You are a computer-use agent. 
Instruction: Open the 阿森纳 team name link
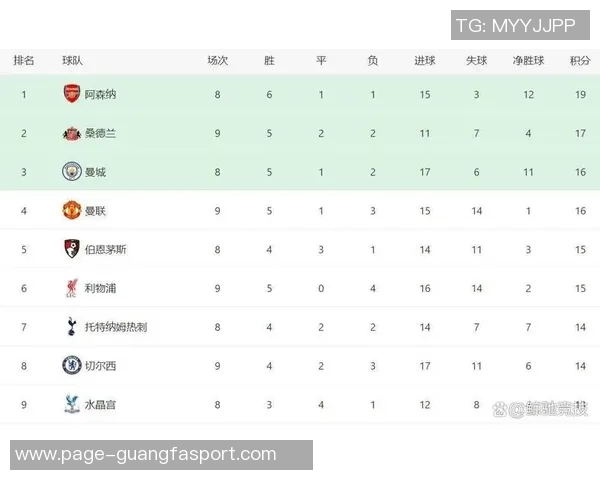point(100,94)
